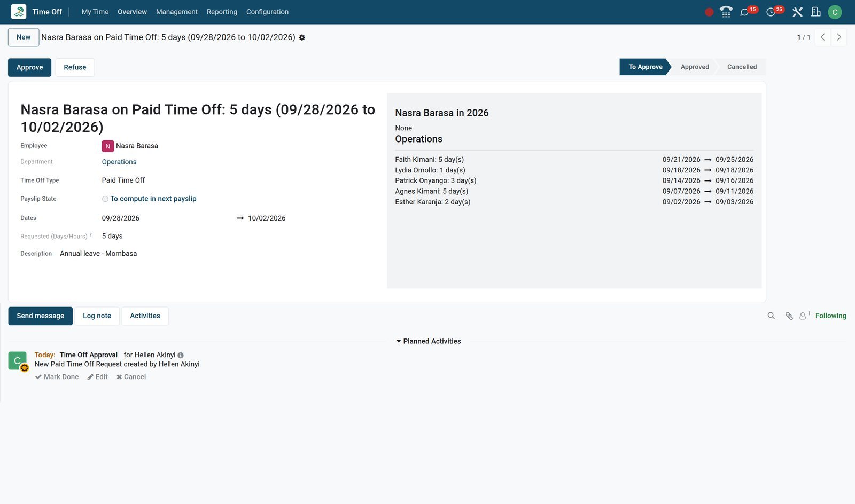Click Nasra Barasa employee name
Viewport: 855px width, 504px height.
(x=137, y=146)
